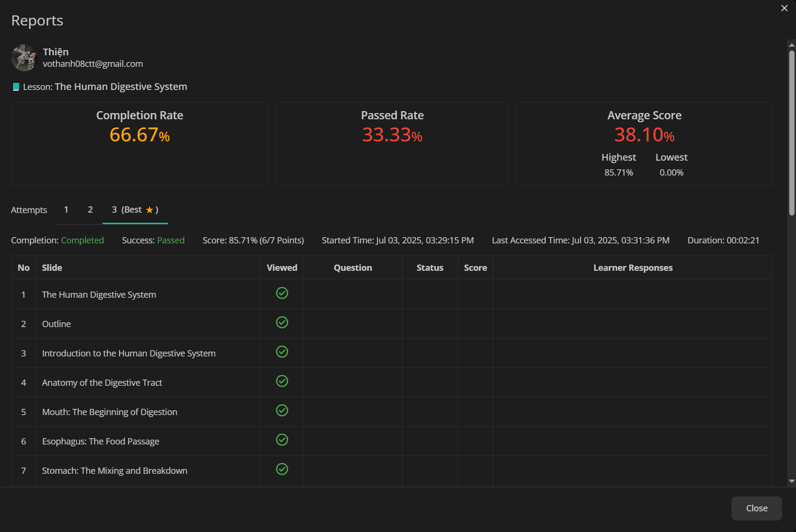Screen dimensions: 796x532
Task: Click the Learner Responses column header
Action: pos(633,268)
